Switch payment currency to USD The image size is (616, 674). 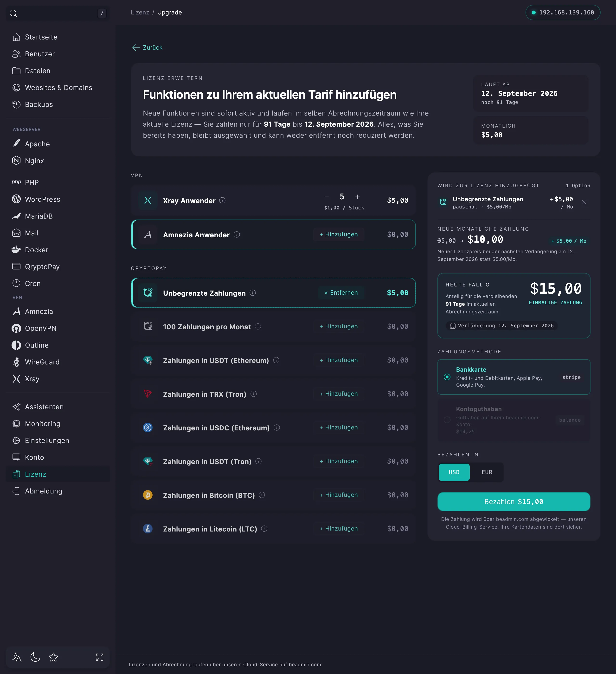tap(454, 472)
